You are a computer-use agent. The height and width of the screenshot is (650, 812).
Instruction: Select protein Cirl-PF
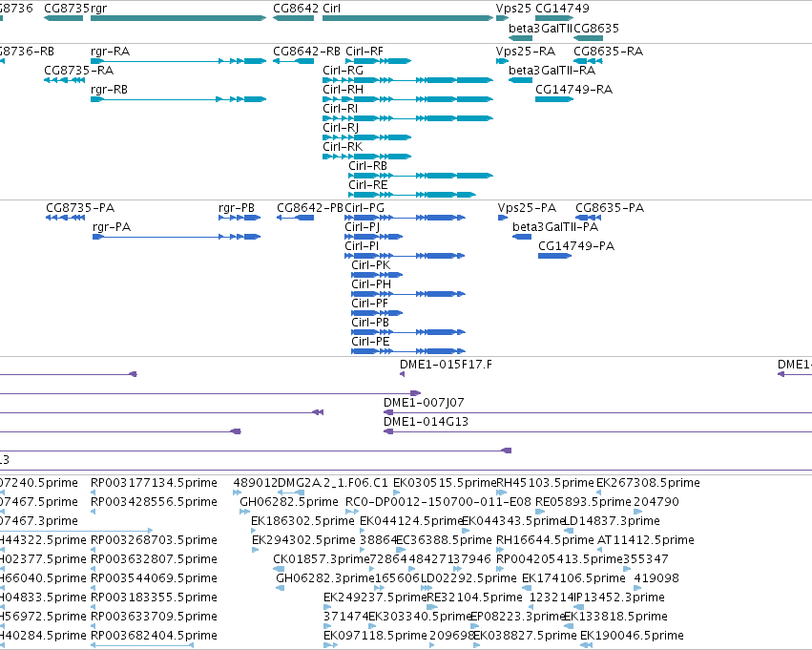point(377,313)
